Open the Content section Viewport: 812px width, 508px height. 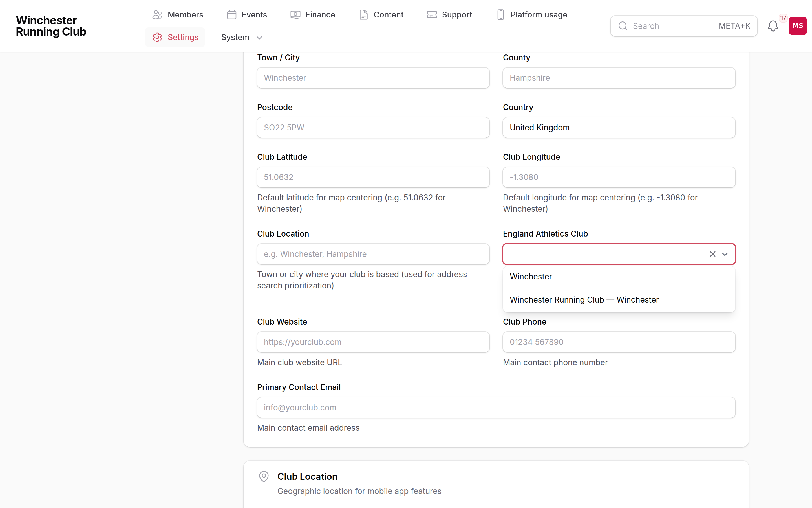pos(381,15)
